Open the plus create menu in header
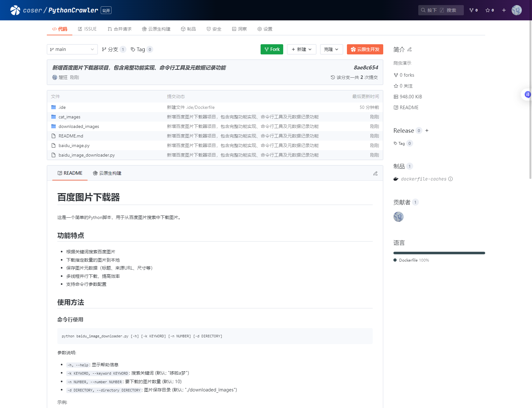 [x=504, y=10]
